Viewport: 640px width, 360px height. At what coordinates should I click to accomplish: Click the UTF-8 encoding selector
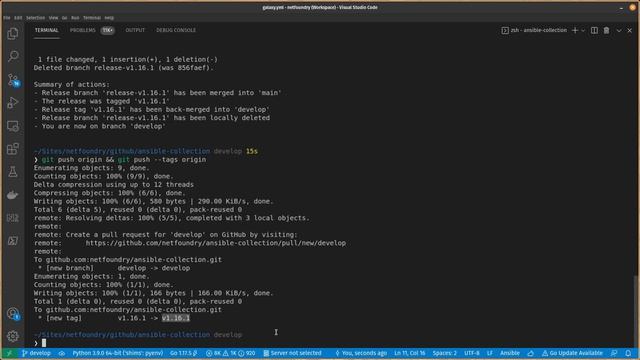(472, 353)
